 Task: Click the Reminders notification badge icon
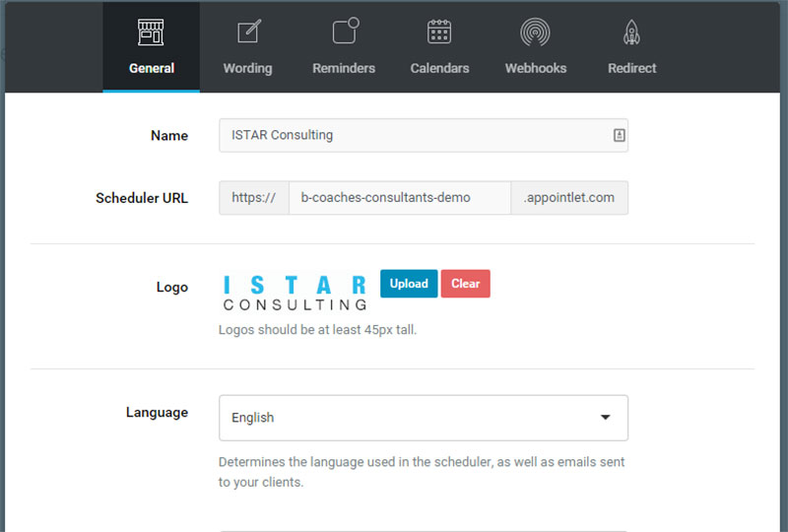pos(346,31)
